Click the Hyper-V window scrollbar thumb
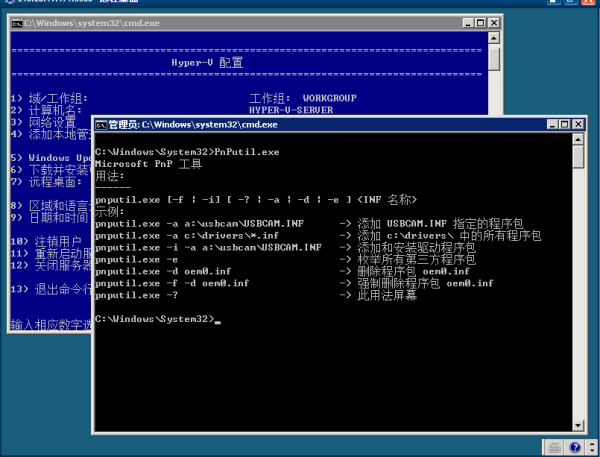Image resolution: width=600 pixels, height=457 pixels. [494, 58]
